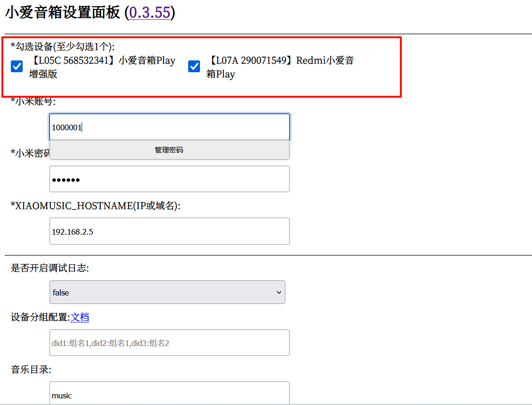Uncheck the L05C 小爱音箱Play增强版 device checkbox

point(17,67)
